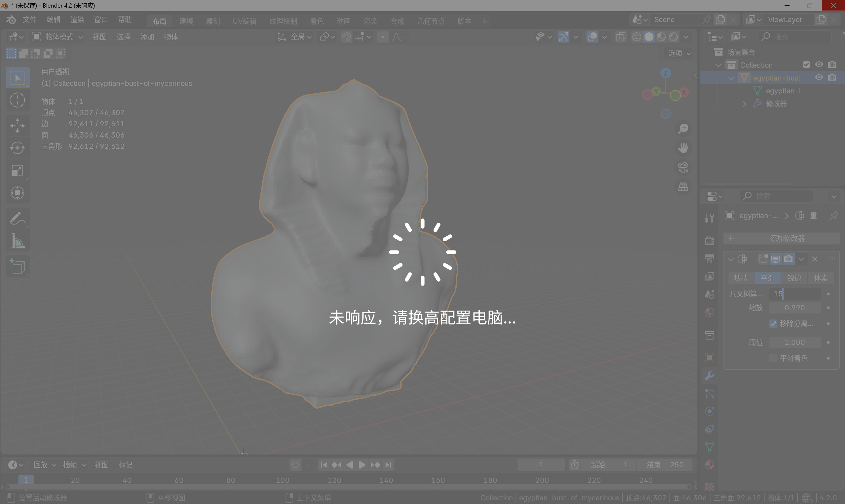Play animation forward button
The image size is (845, 504).
[362, 465]
